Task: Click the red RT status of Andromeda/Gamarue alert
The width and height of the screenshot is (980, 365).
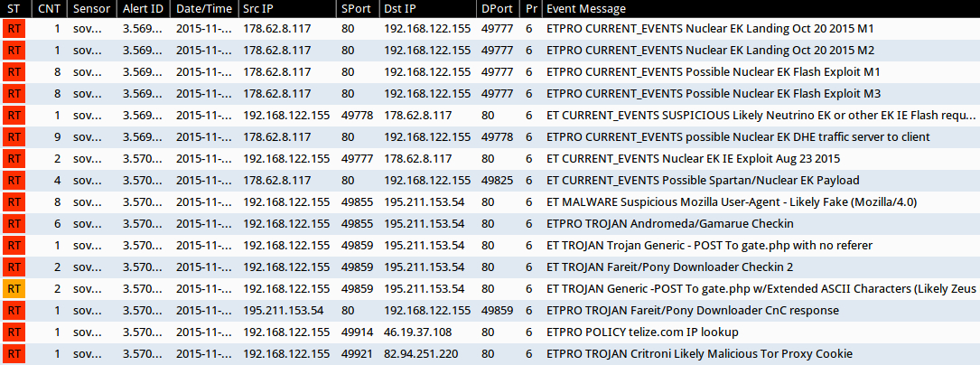Action: 14,224
